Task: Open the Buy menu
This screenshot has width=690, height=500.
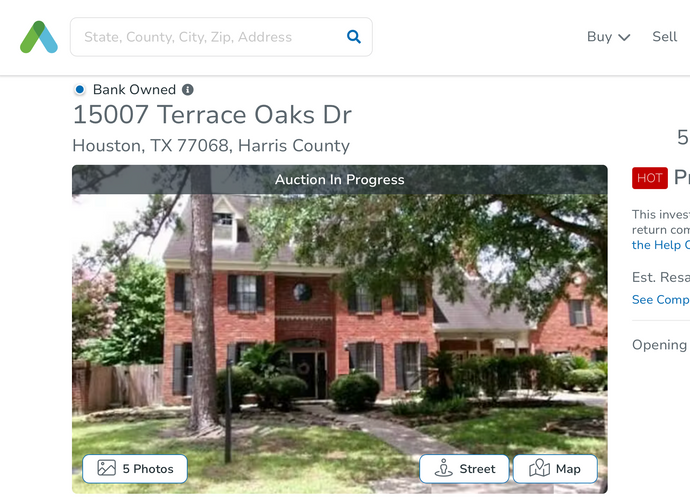Action: click(609, 37)
